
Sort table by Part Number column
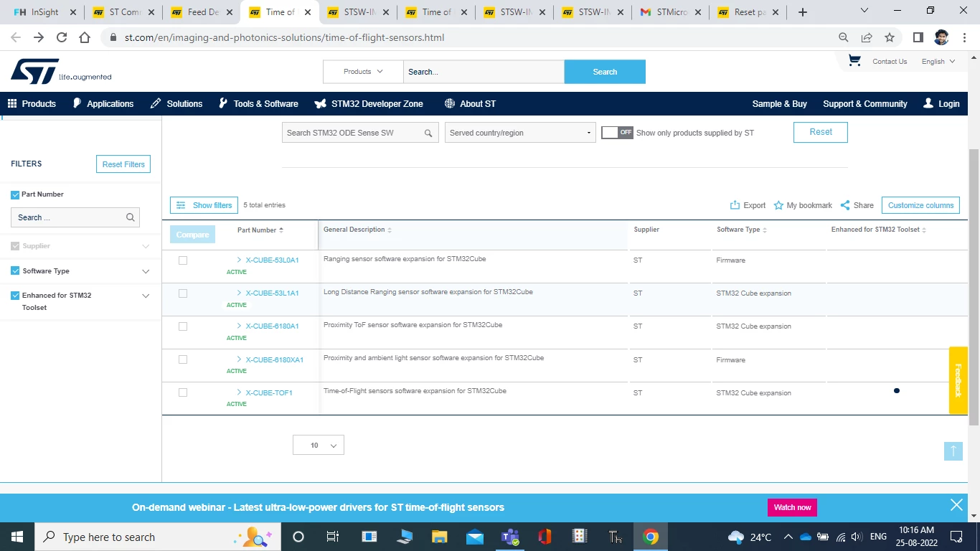click(260, 230)
